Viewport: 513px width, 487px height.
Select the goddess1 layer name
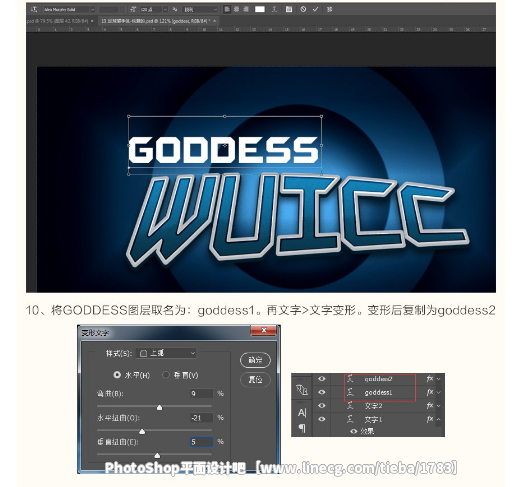(378, 393)
